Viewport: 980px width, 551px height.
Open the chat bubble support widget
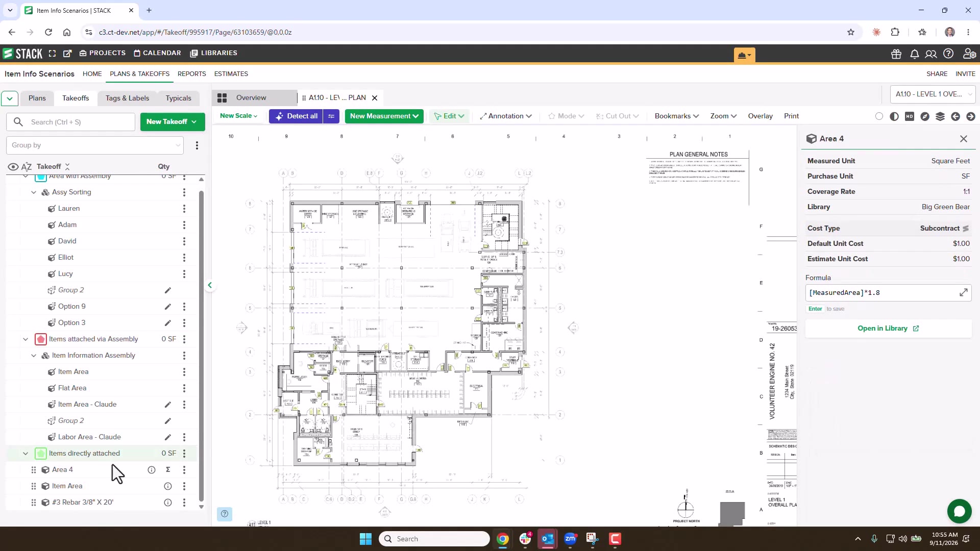[960, 511]
